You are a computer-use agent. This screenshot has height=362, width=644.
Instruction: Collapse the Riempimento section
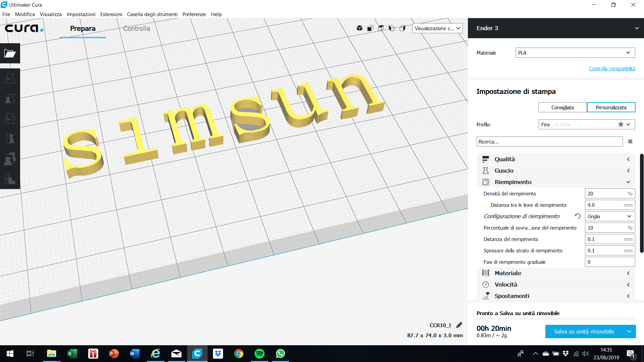[628, 182]
